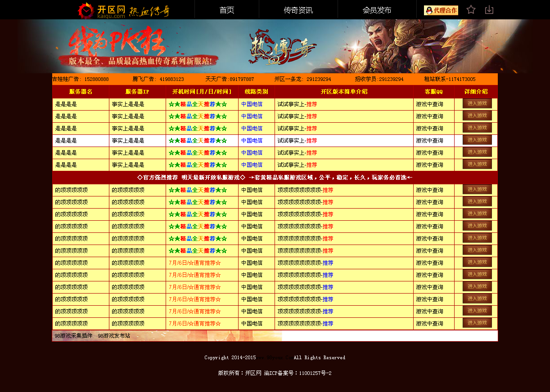Click the 98游戏采集插件 link
Viewport: 550px width, 392px height.
click(x=73, y=336)
